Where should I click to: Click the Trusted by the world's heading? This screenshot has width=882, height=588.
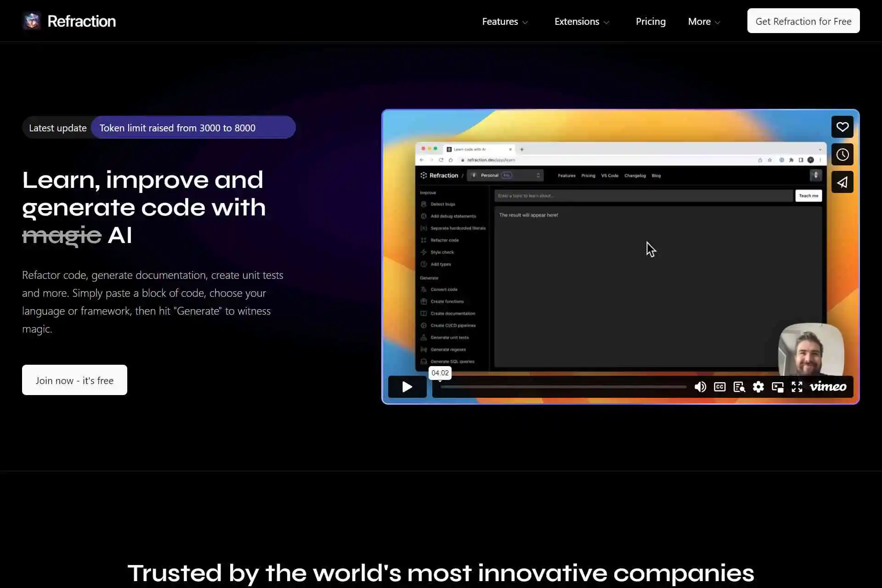click(441, 573)
